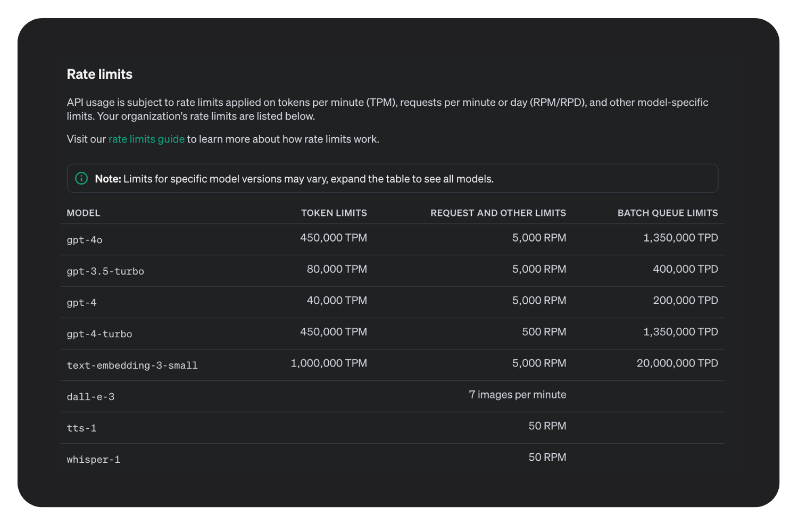
Task: Open the rate limits guide link
Action: (x=146, y=139)
